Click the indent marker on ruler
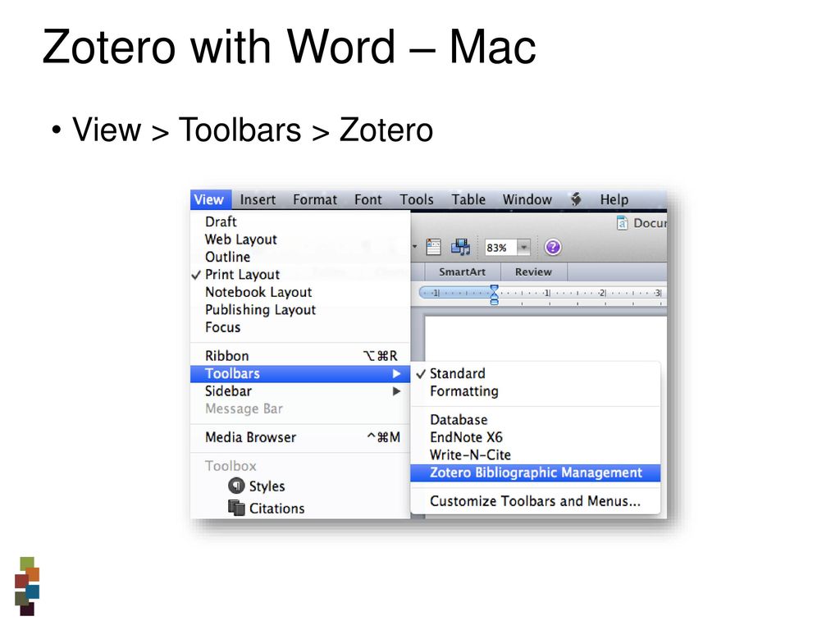840x630 pixels. pos(494,294)
